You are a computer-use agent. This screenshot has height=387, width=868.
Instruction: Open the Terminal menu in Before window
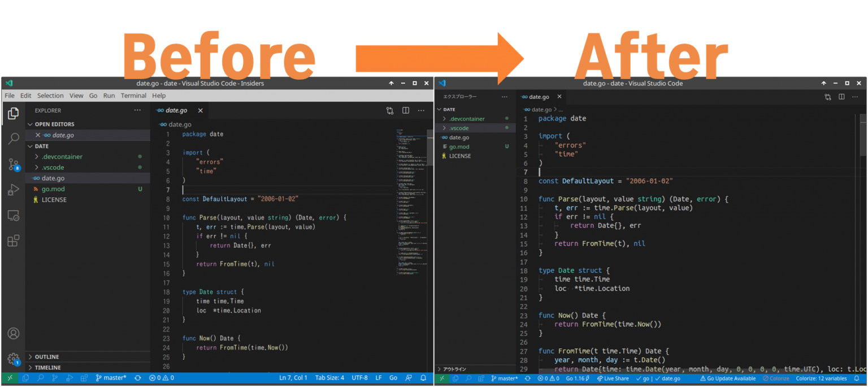coord(133,96)
